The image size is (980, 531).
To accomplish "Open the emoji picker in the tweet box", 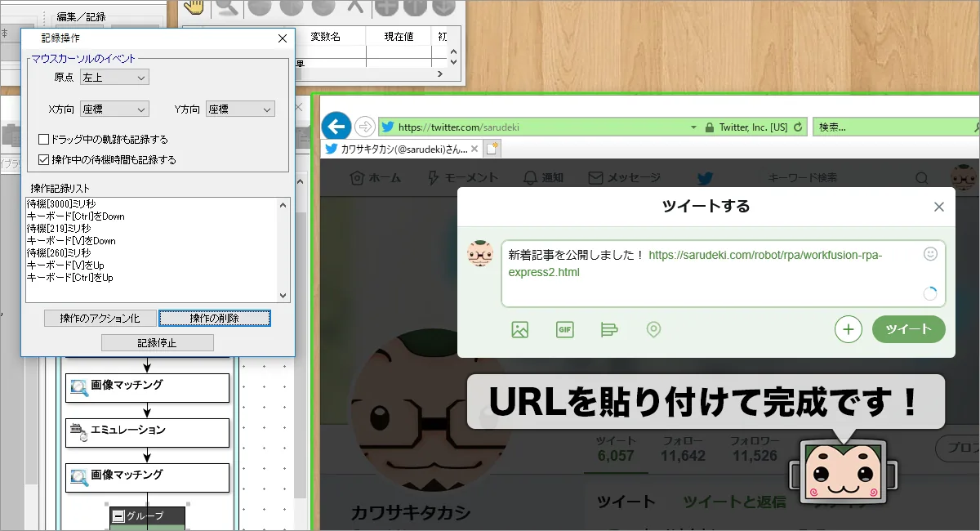I will click(930, 254).
